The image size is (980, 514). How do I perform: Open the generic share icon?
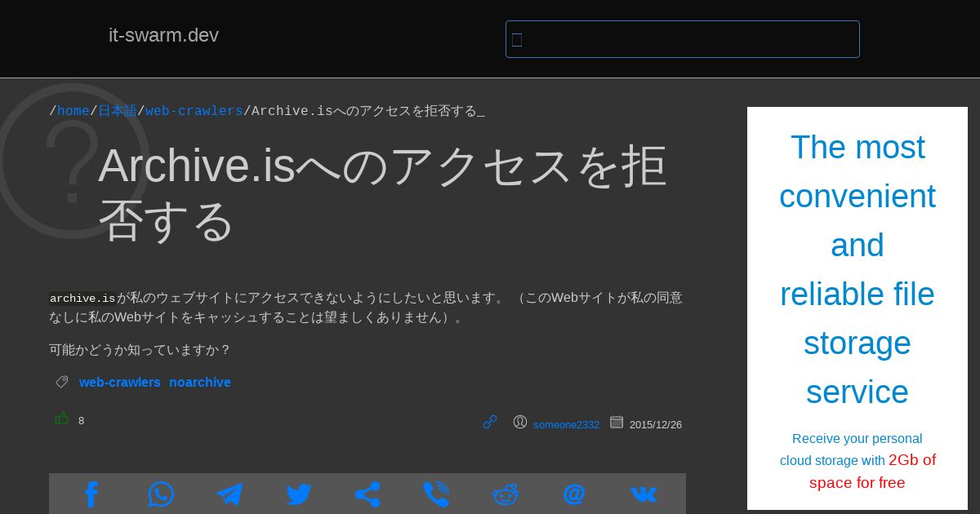click(x=367, y=494)
